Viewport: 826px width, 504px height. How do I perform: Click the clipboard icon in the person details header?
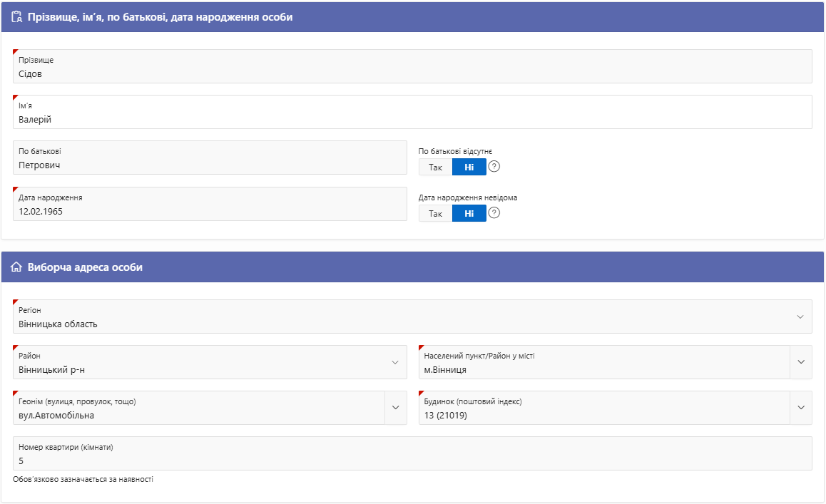click(17, 18)
